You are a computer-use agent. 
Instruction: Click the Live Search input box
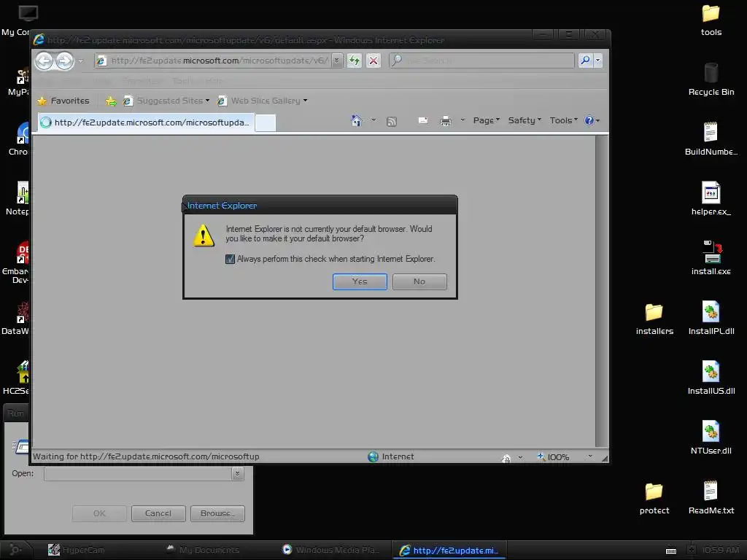[482, 61]
